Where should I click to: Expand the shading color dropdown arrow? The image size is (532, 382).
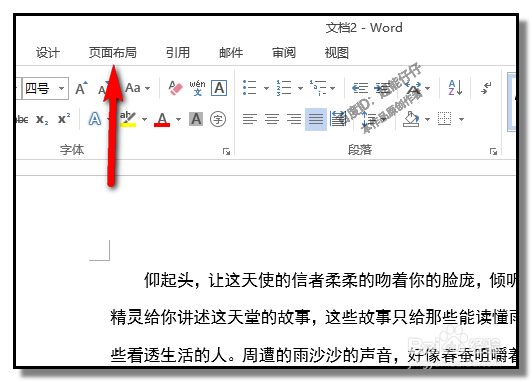[428, 119]
